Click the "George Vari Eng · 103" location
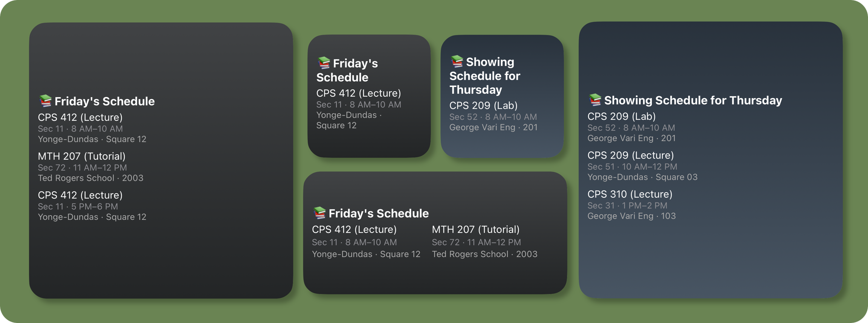The image size is (868, 323). coord(631,216)
